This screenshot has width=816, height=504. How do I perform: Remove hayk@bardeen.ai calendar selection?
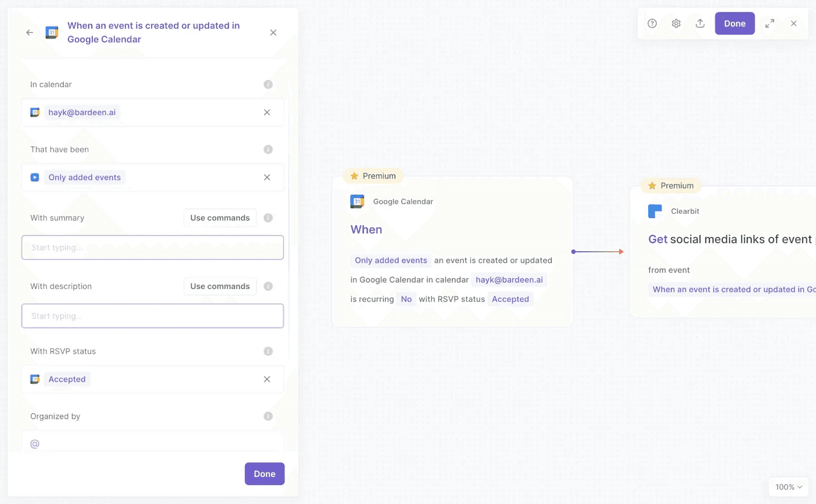[267, 113]
